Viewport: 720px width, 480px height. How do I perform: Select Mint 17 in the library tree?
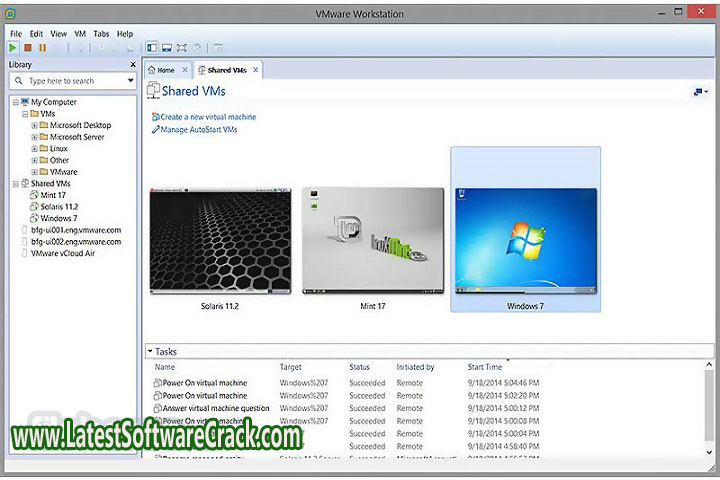(53, 195)
